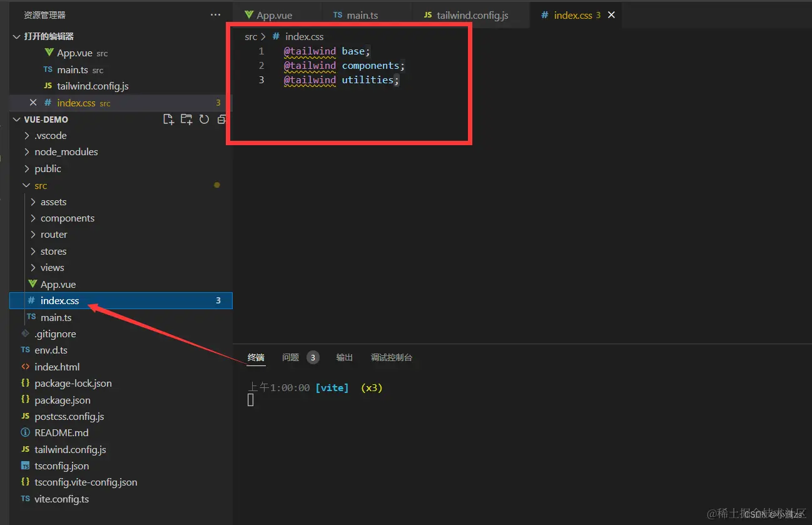Collapse the Open Editors section
Image resolution: width=812 pixels, height=525 pixels.
pyautogui.click(x=16, y=36)
